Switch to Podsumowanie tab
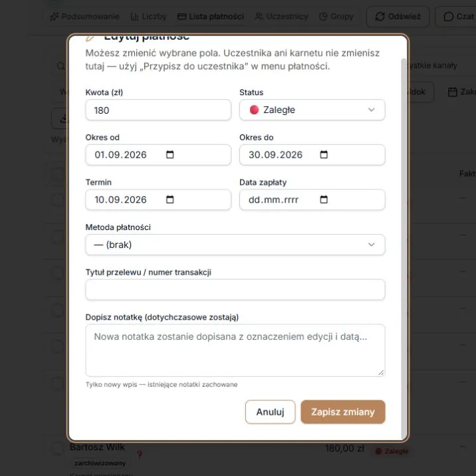This screenshot has height=476, width=476. (84, 17)
